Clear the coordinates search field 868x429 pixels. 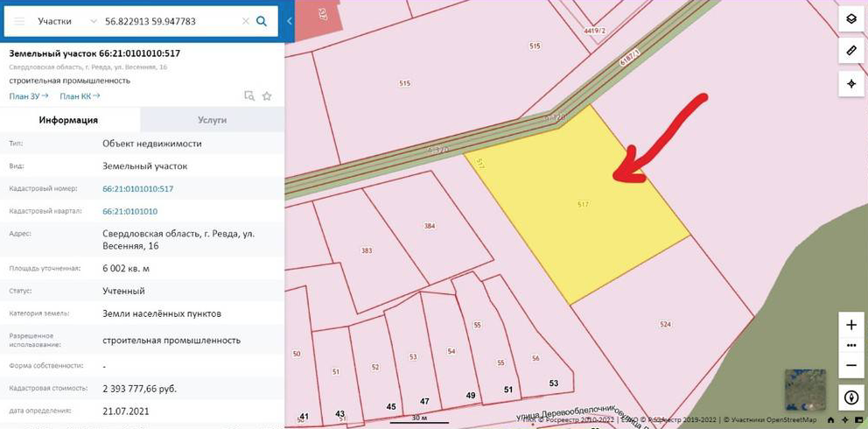click(246, 22)
